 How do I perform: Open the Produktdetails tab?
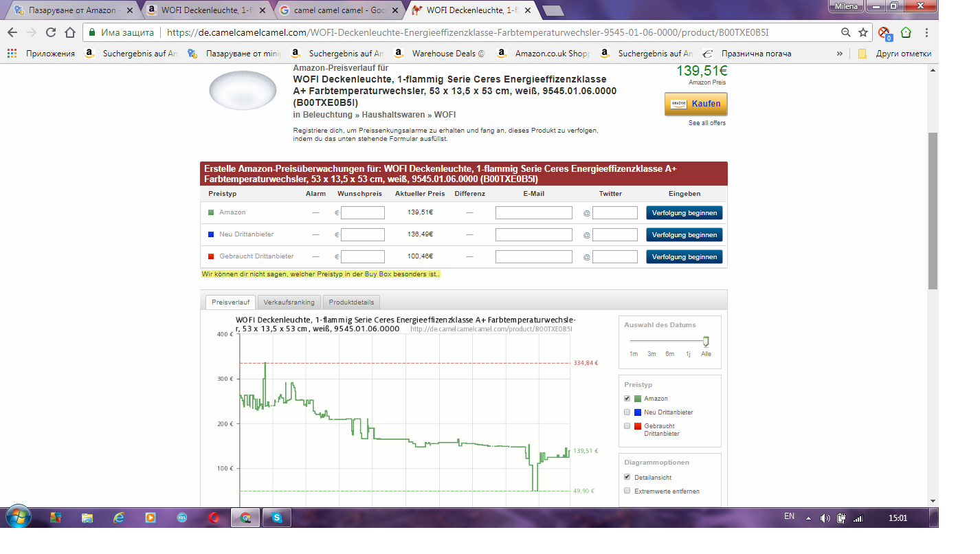pyautogui.click(x=351, y=302)
